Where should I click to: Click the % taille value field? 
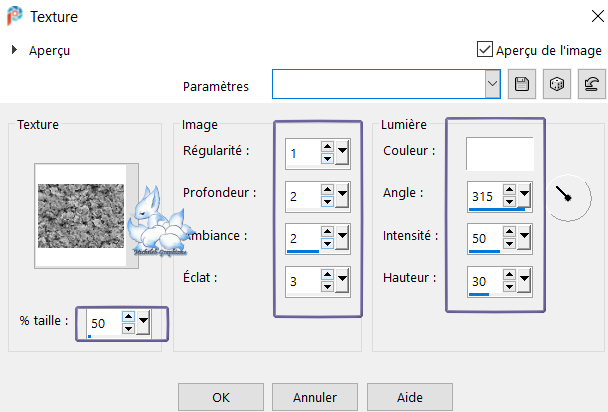coord(104,323)
